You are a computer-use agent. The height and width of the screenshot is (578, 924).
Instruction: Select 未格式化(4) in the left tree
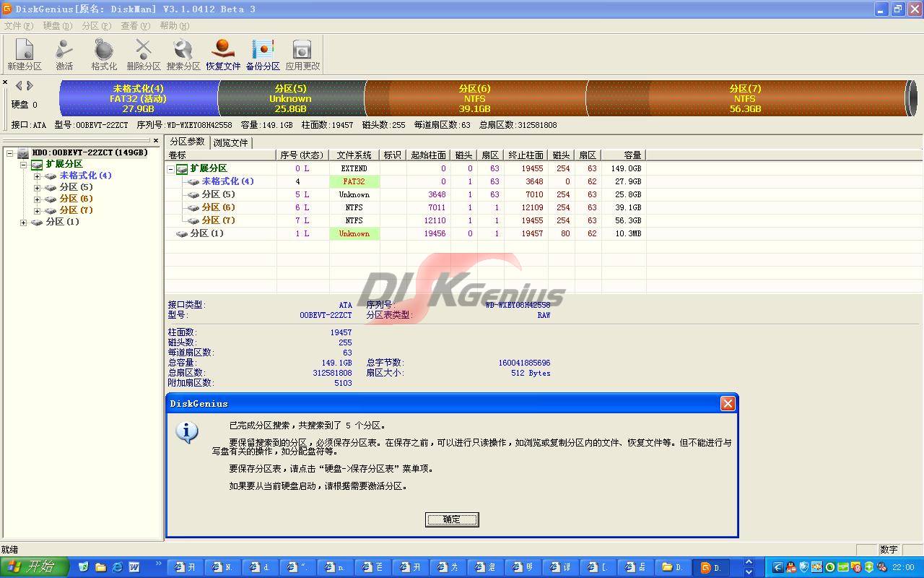click(x=85, y=176)
